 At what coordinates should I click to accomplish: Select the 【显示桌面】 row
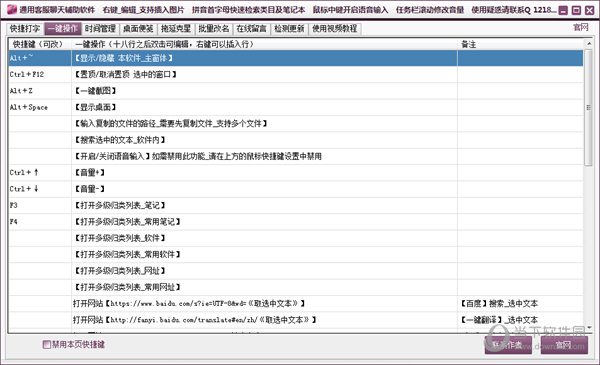pyautogui.click(x=296, y=108)
